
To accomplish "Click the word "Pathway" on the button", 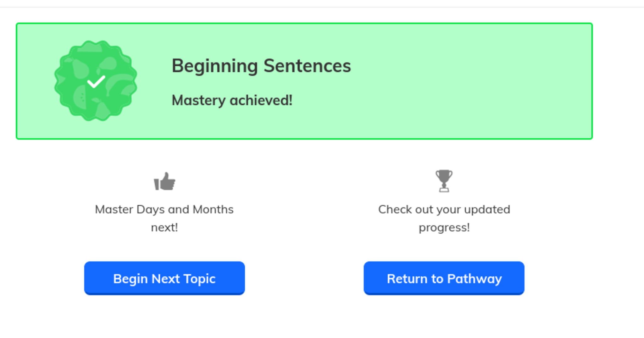I will click(x=474, y=279).
